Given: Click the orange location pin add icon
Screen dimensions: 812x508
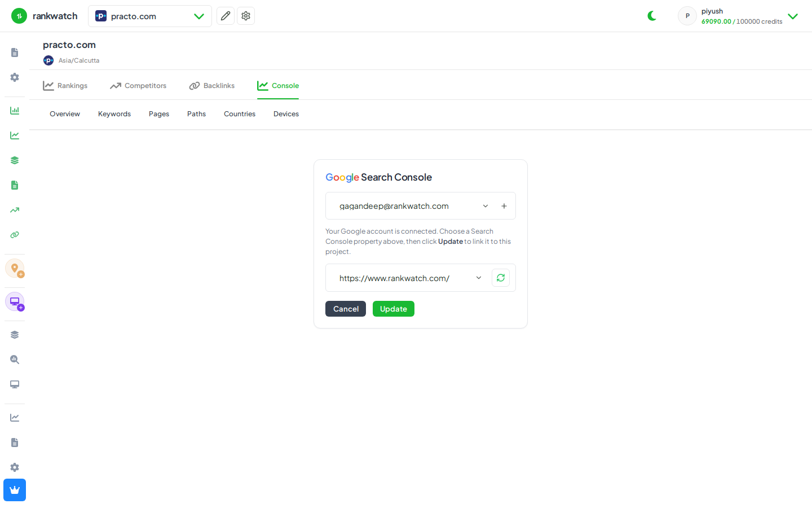Looking at the screenshot, I should [x=15, y=268].
